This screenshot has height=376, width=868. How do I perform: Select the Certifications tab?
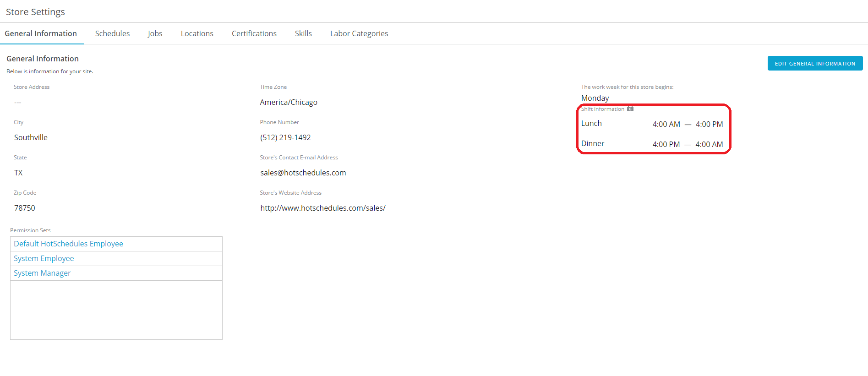pyautogui.click(x=254, y=33)
